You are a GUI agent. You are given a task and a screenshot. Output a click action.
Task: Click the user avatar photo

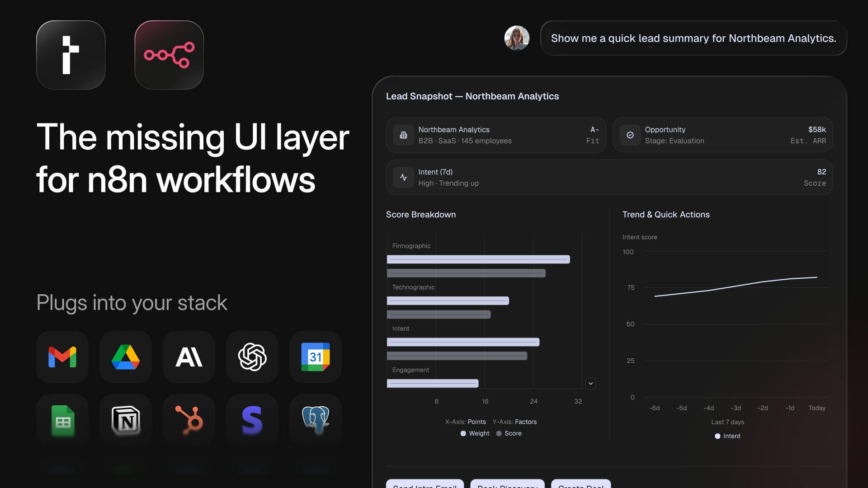pos(517,38)
